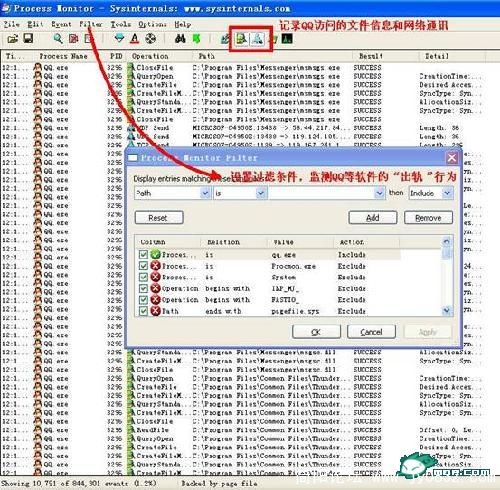This screenshot has height=490, width=500.
Task: Toggle the Capture magnifying glass icon
Action: pyautogui.click(x=58, y=39)
